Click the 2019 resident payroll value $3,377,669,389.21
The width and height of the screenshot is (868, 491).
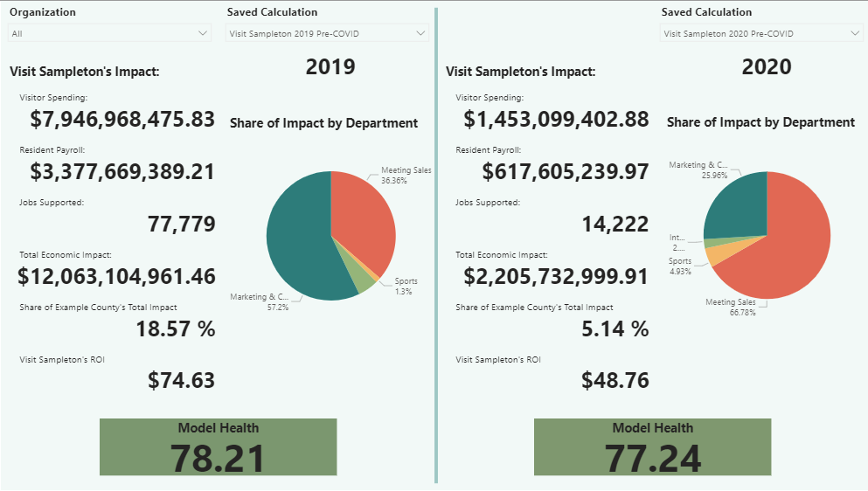122,171
